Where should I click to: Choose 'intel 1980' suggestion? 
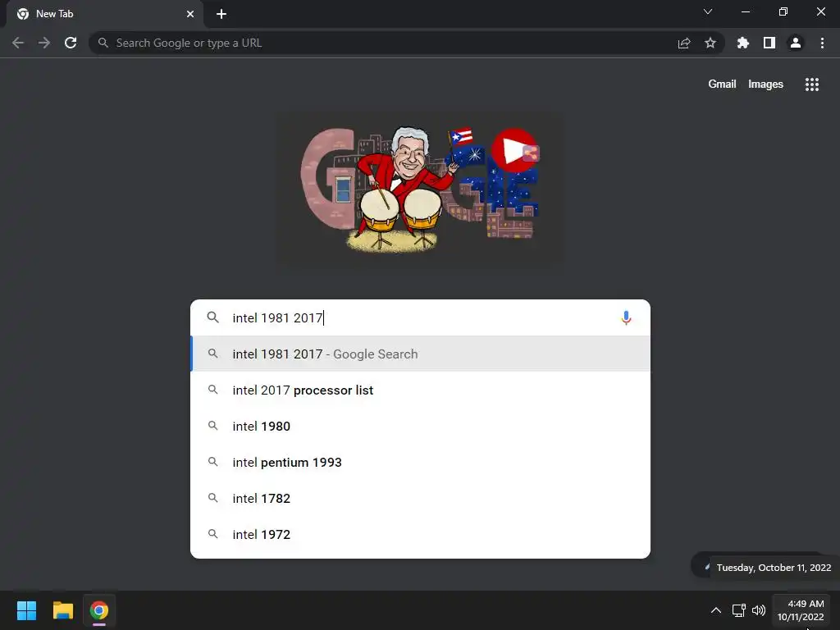(421, 426)
